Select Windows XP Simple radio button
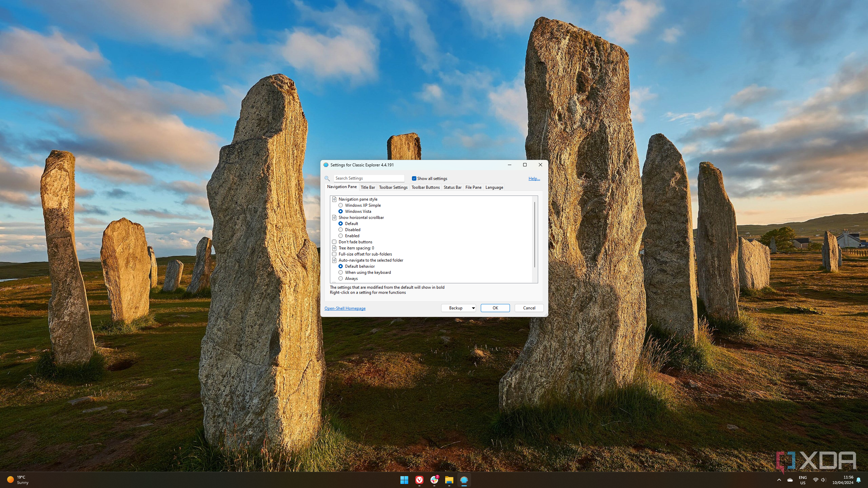868x488 pixels. [341, 205]
